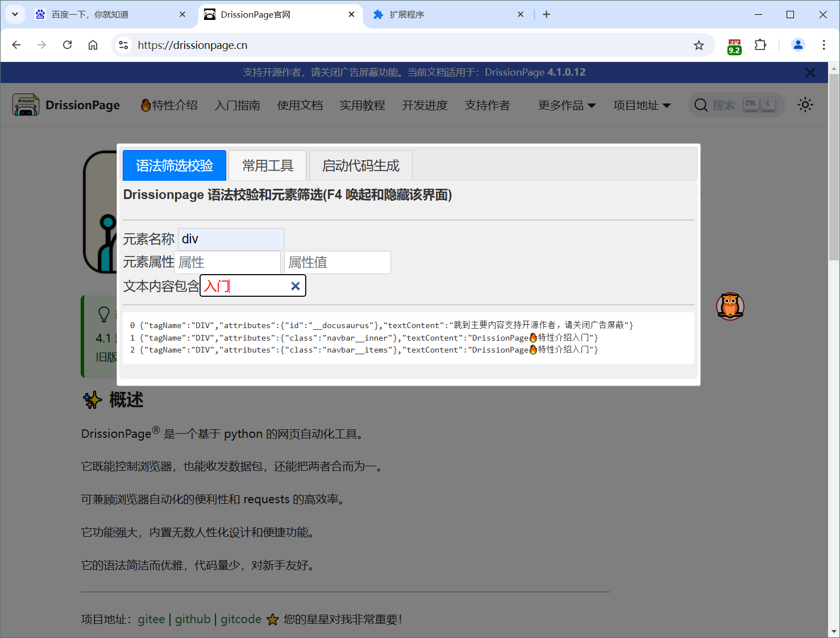
Task: Go forward using the browser arrow
Action: [x=41, y=45]
